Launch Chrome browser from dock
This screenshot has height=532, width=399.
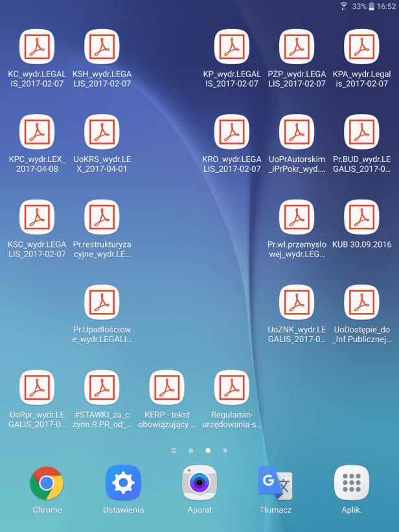click(x=47, y=483)
